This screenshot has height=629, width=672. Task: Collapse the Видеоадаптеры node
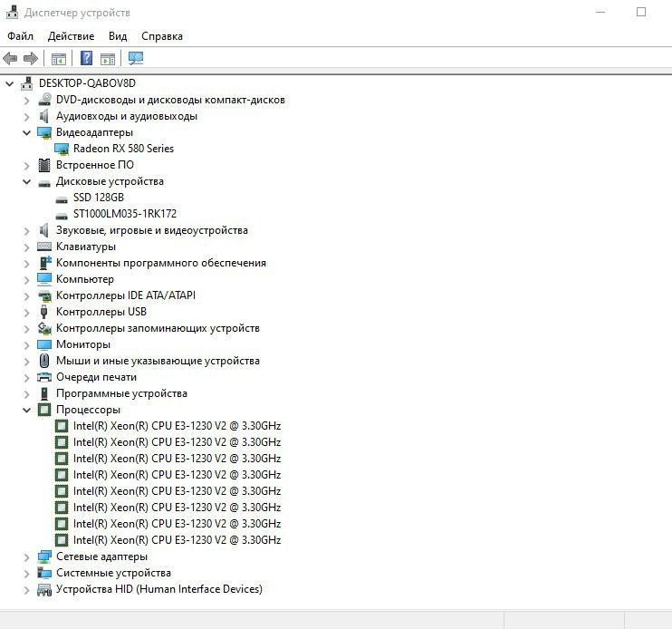click(x=26, y=133)
